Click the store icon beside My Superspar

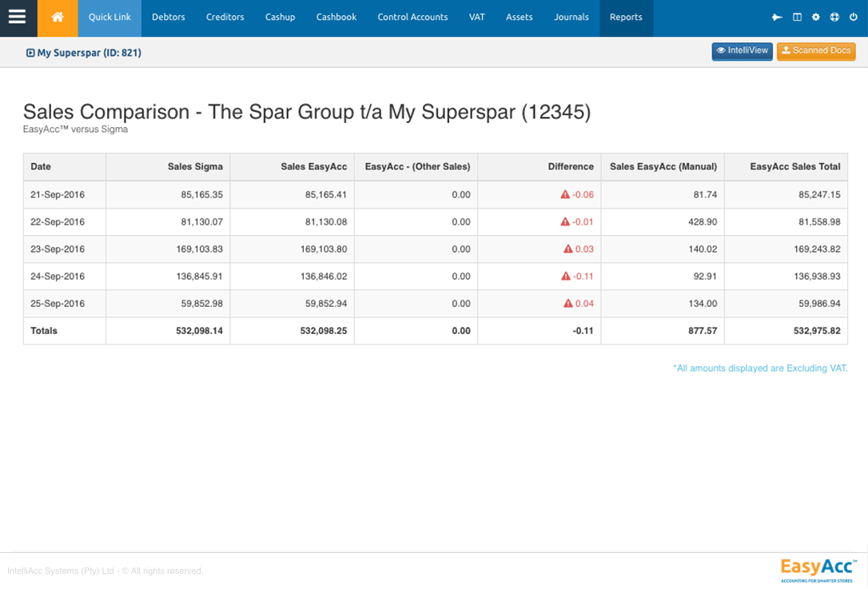(30, 53)
